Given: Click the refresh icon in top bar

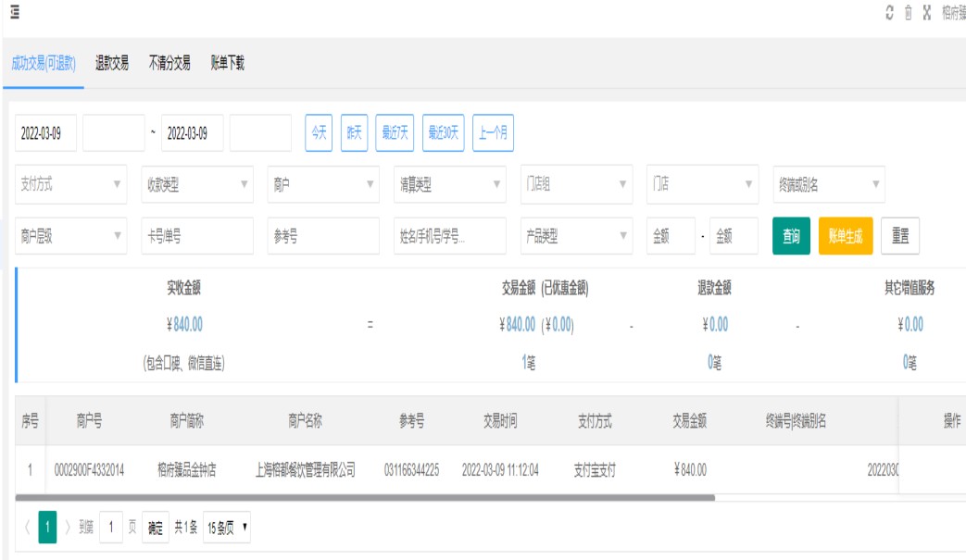Looking at the screenshot, I should coord(890,12).
